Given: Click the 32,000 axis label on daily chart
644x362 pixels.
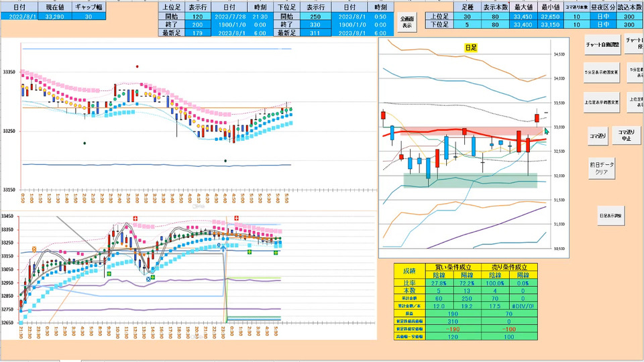Looking at the screenshot, I should pos(559,176).
